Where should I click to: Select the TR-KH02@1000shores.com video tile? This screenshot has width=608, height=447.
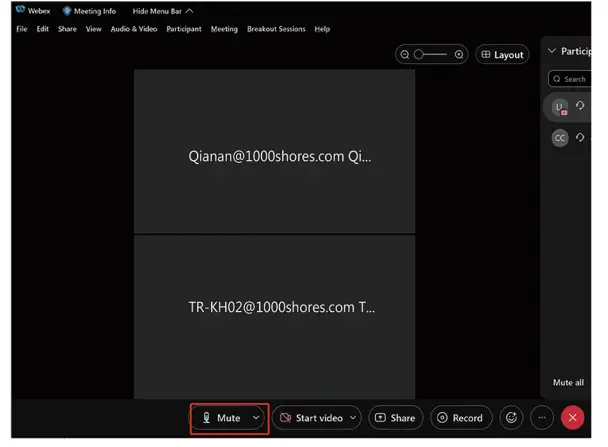click(275, 317)
